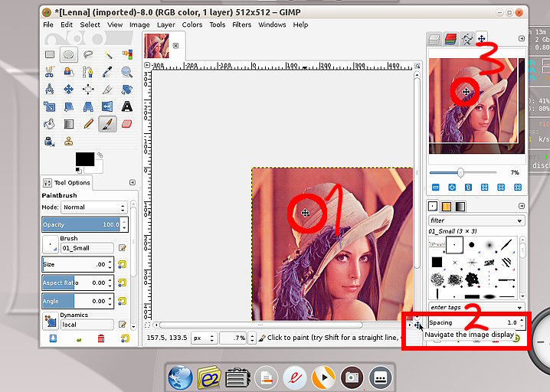Click the black foreground color swatch
Image resolution: width=550 pixels, height=392 pixels.
click(x=85, y=159)
